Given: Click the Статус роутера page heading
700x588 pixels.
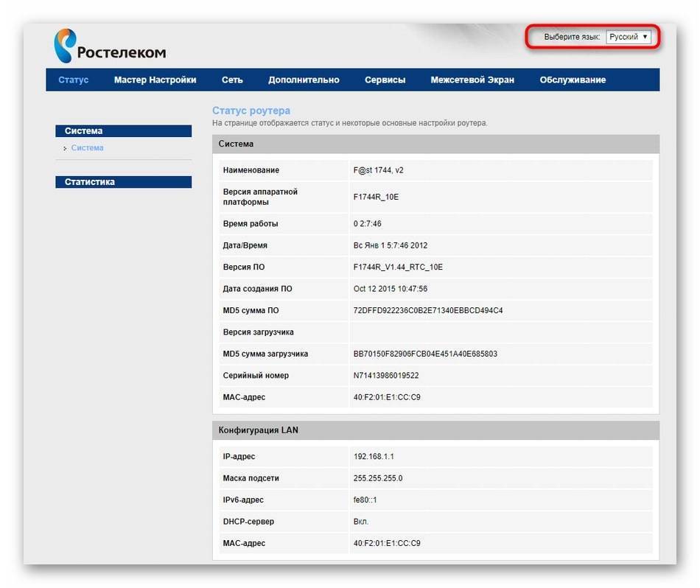Looking at the screenshot, I should tap(251, 111).
